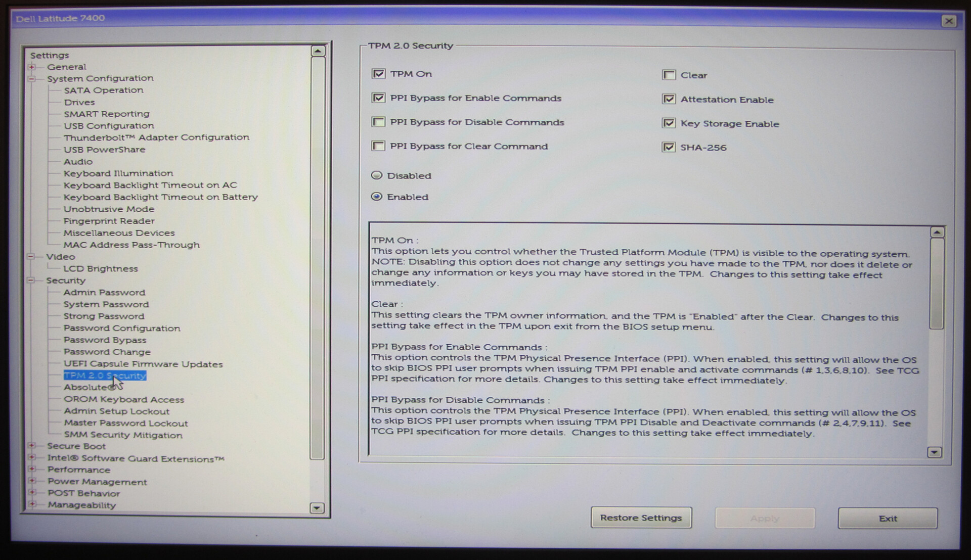
Task: Enable PPI Bypass for Clear Command
Action: (x=378, y=146)
